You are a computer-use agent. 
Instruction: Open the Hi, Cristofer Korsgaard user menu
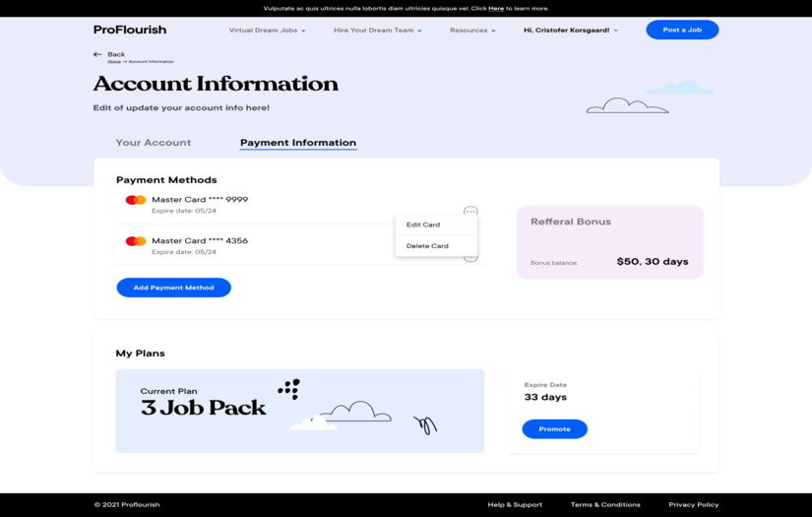pos(570,31)
